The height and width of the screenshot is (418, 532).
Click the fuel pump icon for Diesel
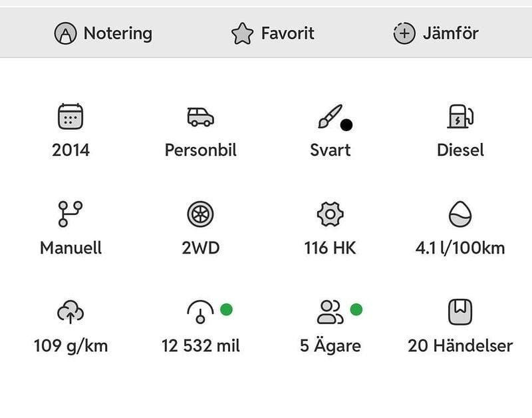click(460, 117)
